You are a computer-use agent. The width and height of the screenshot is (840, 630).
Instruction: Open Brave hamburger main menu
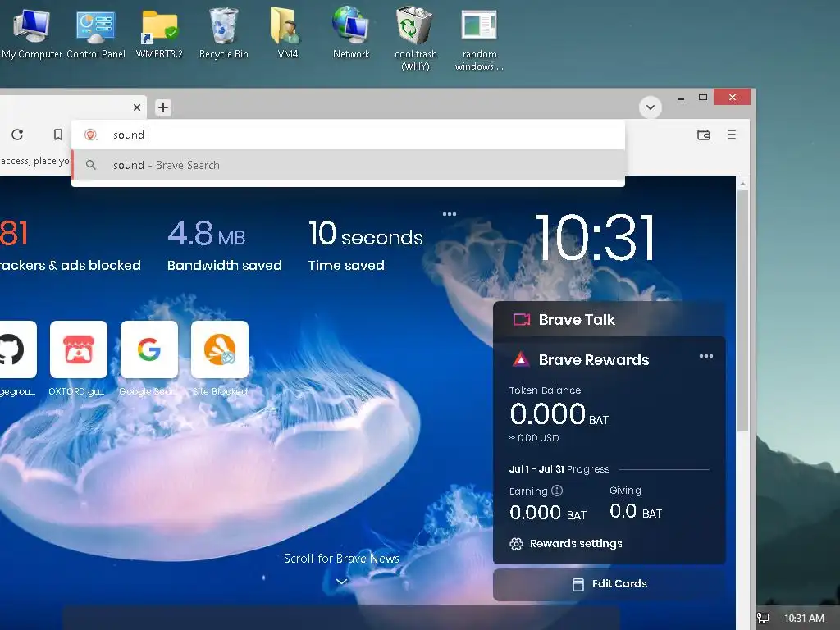point(731,135)
